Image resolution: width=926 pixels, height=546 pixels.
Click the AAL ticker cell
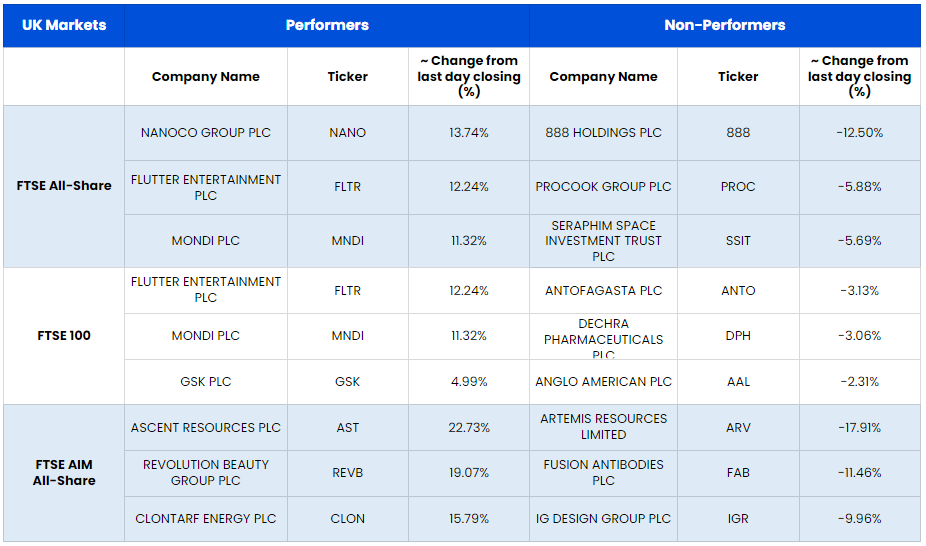click(x=738, y=382)
